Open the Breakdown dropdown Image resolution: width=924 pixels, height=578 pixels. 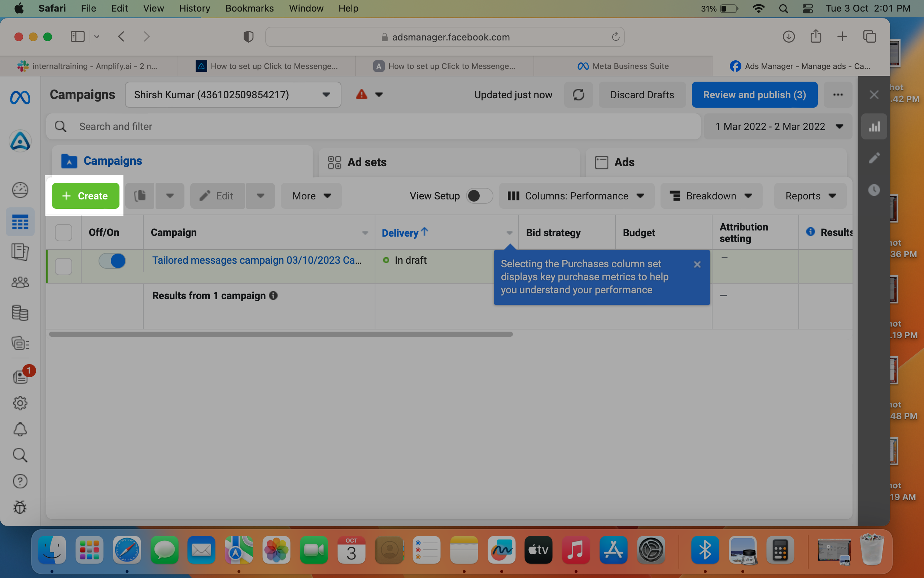pyautogui.click(x=711, y=196)
